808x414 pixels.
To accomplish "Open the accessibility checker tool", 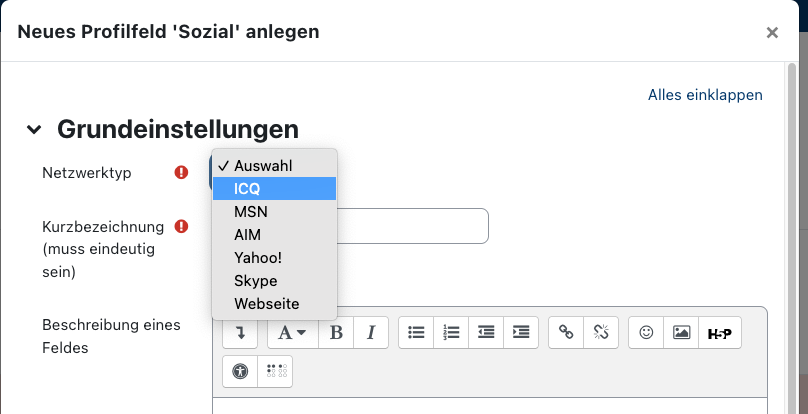I will (x=240, y=371).
